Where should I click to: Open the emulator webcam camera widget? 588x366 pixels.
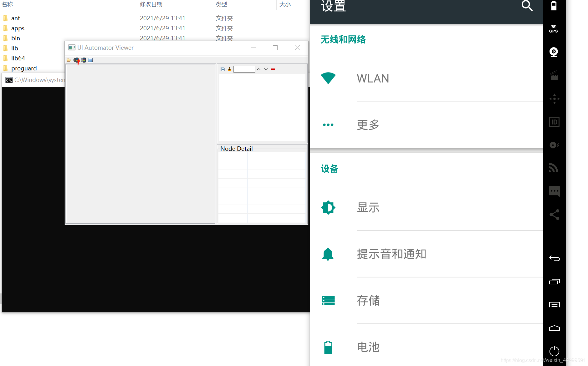(554, 52)
